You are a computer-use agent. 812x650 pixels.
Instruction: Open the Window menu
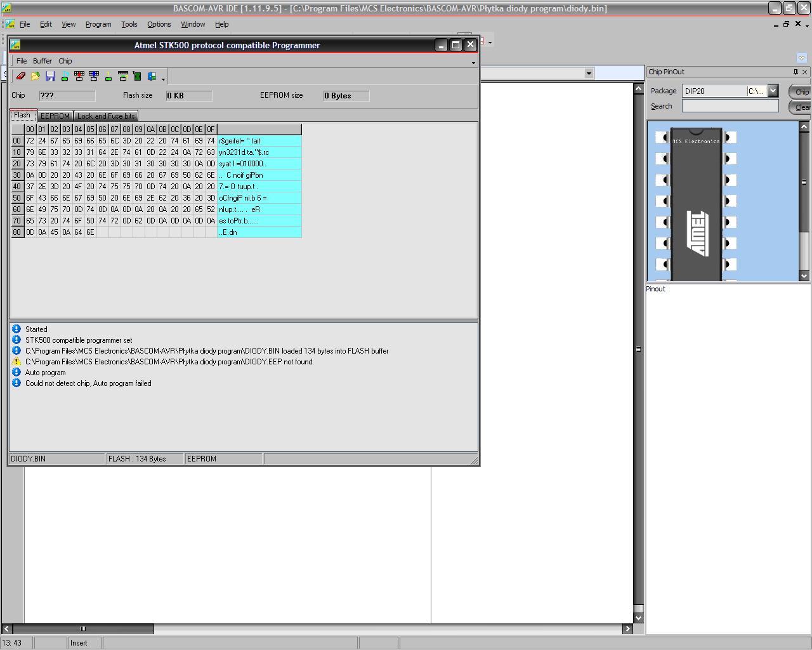tap(193, 24)
